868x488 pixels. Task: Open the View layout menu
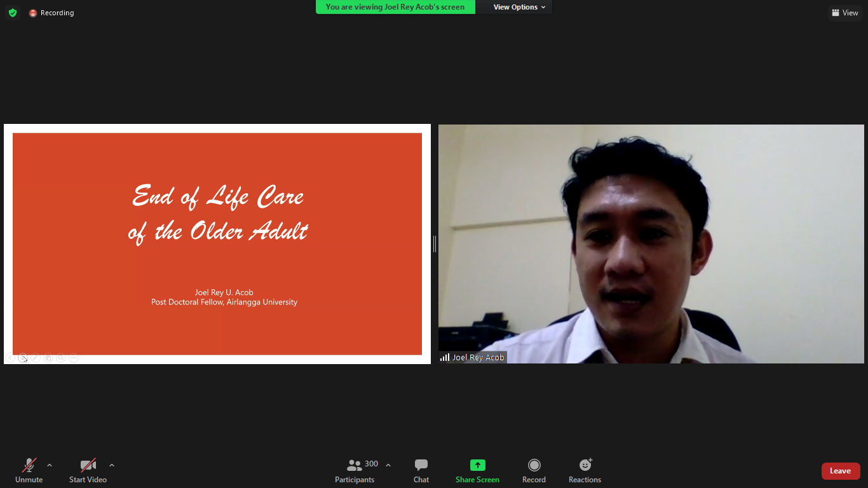[x=844, y=13]
